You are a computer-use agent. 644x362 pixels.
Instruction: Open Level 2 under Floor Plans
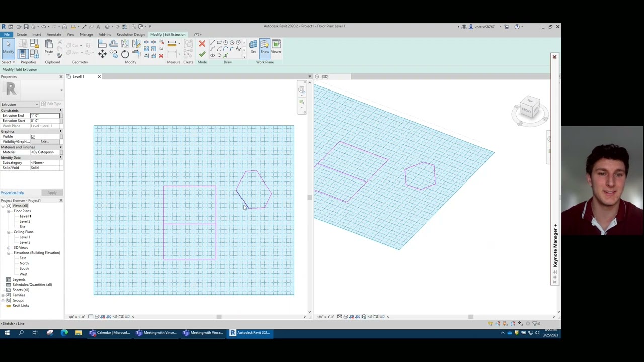click(25, 221)
